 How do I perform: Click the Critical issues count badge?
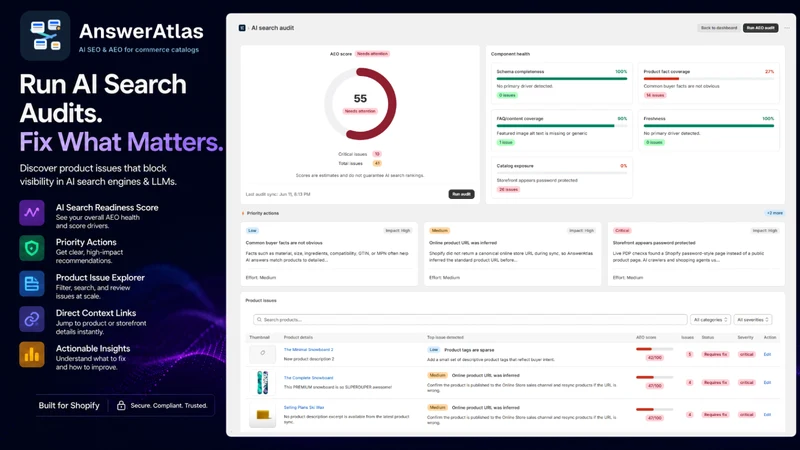pos(377,154)
